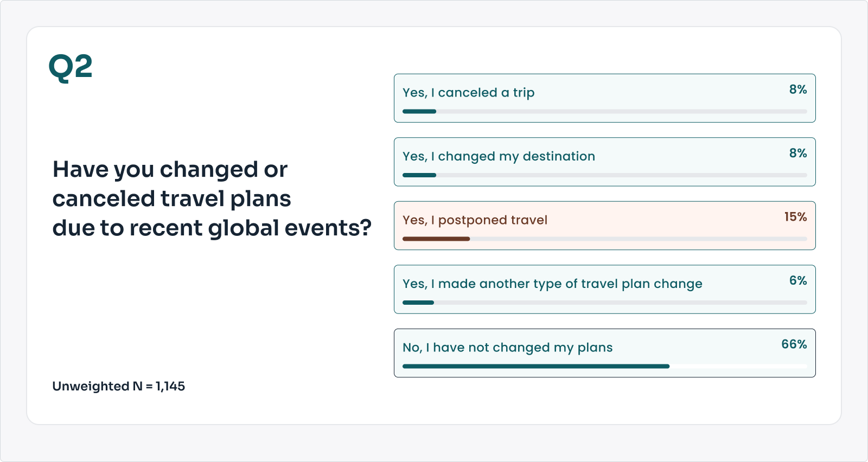
Task: Click the filled part of canceled trip bar
Action: pos(419,112)
